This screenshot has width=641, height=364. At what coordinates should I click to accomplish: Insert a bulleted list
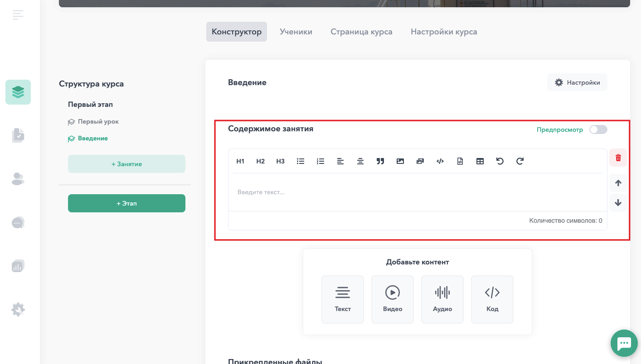click(300, 161)
